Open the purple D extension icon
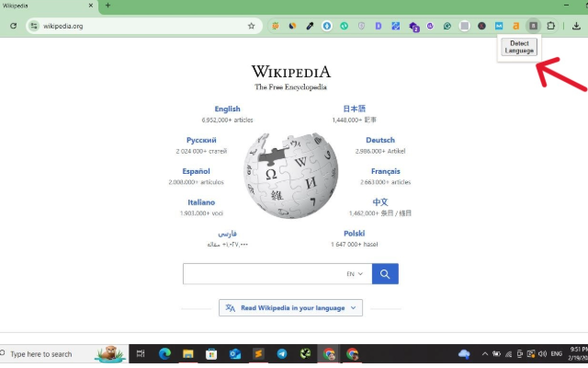The image size is (588, 368). pos(379,26)
